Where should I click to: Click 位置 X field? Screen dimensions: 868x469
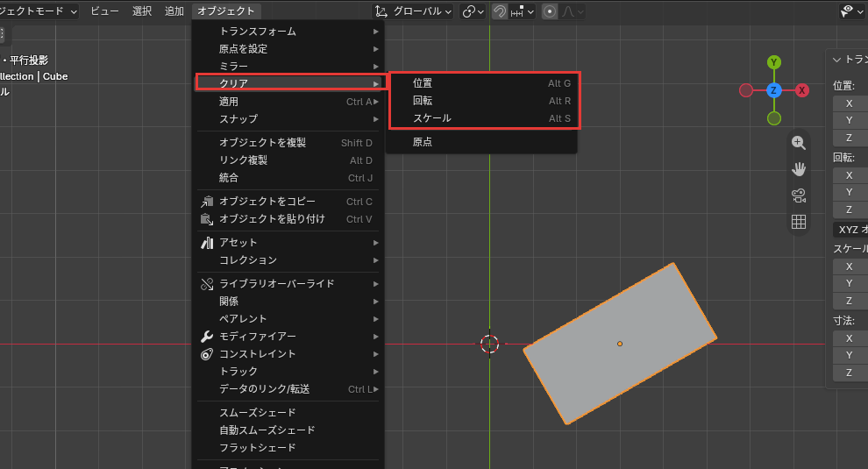pyautogui.click(x=850, y=103)
